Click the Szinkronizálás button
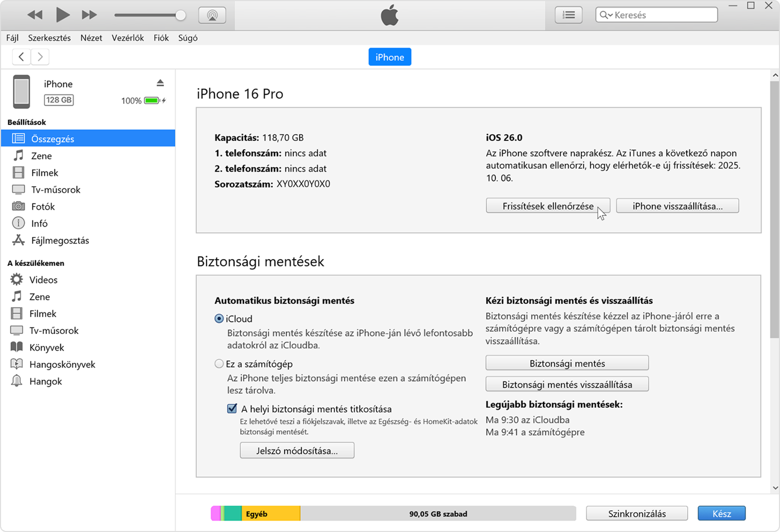This screenshot has width=780, height=532. (x=636, y=513)
